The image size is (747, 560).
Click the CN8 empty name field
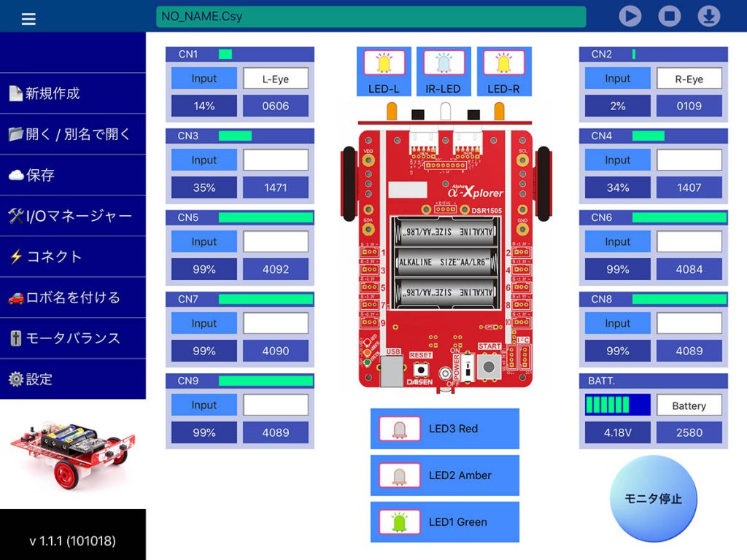(689, 323)
